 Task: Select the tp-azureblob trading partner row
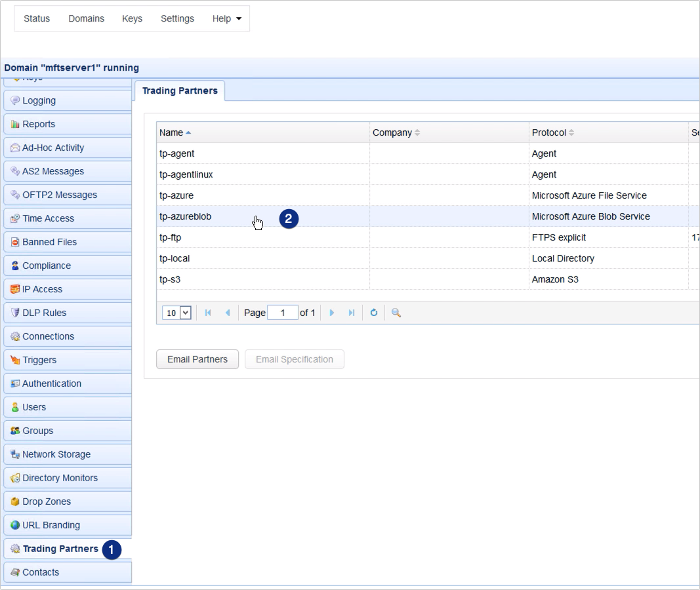pos(186,216)
